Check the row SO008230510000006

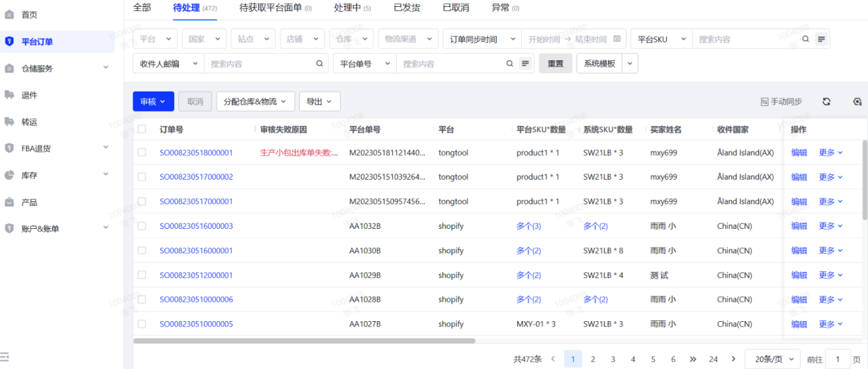tap(142, 299)
